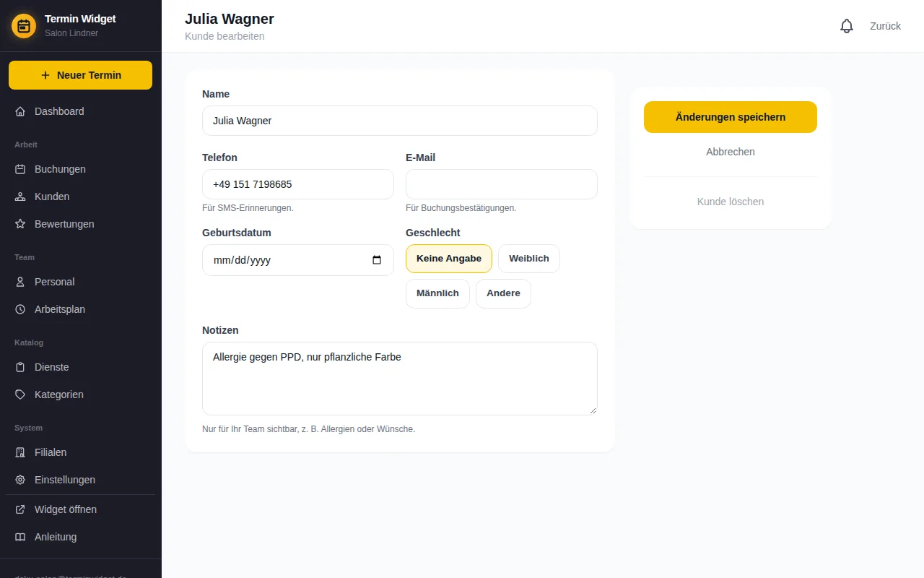The height and width of the screenshot is (578, 924).
Task: Open Kategorien in the sidebar
Action: 81,394
